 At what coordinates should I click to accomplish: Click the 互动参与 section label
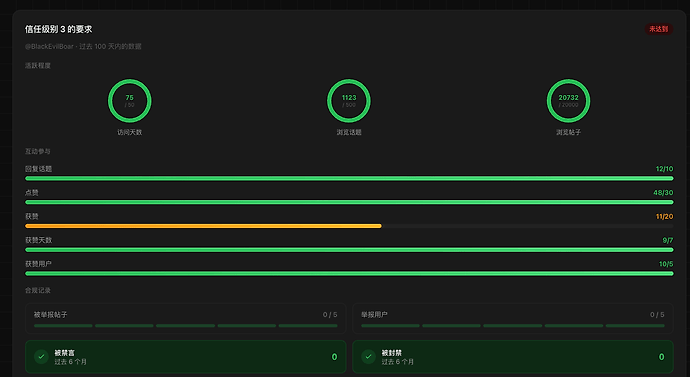pyautogui.click(x=38, y=151)
